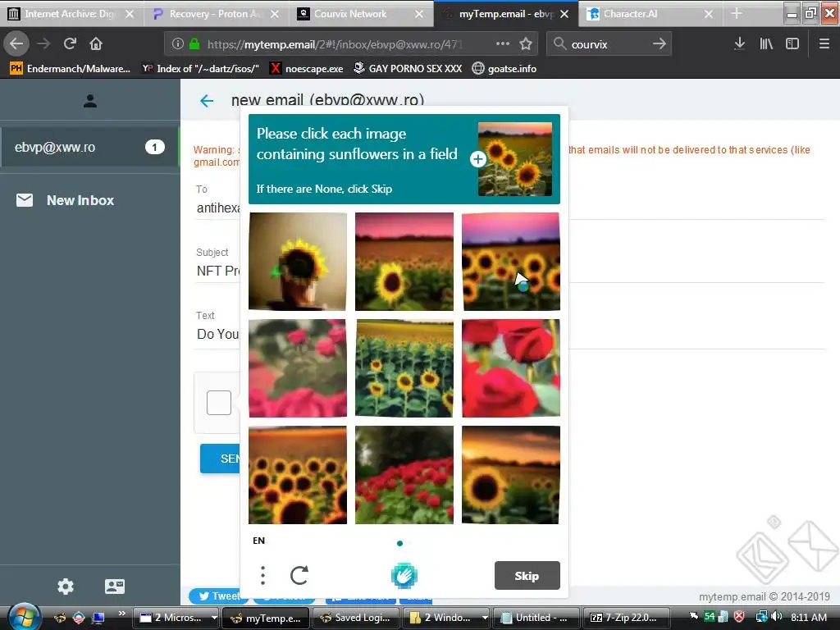Click the clock showing 8:11 AM
Viewport: 840px width, 630px height.
[808, 617]
